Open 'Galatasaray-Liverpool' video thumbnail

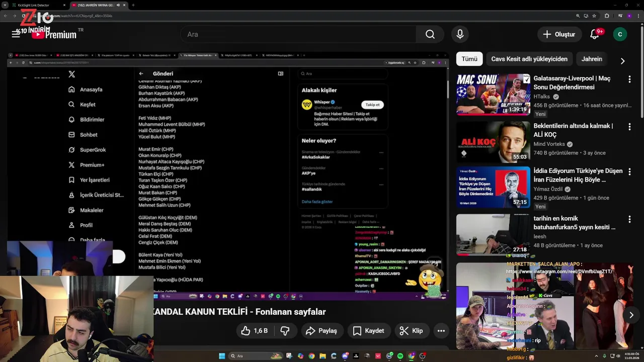coord(493,95)
